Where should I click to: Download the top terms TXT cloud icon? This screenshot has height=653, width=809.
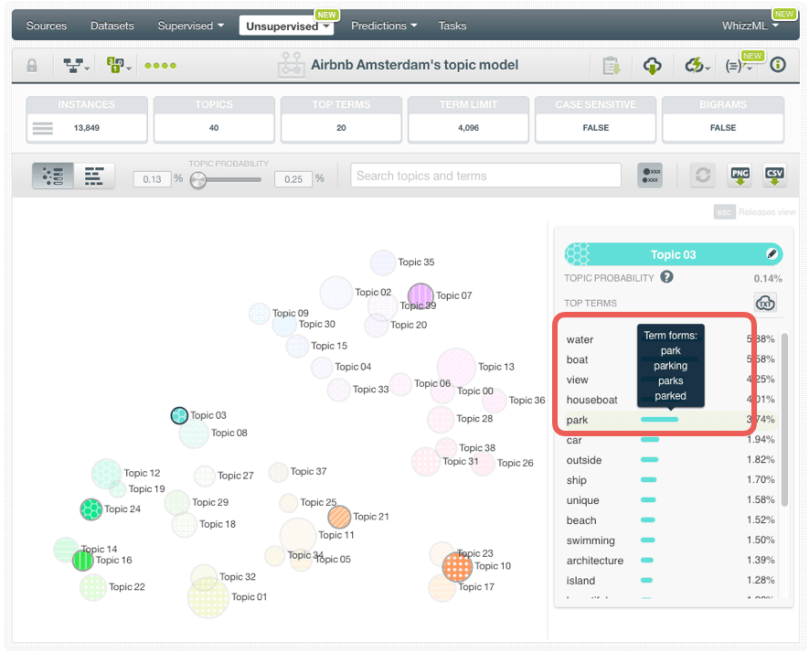765,303
